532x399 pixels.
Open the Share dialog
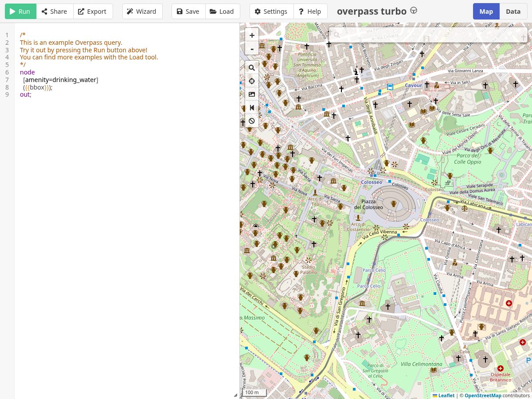pos(55,12)
